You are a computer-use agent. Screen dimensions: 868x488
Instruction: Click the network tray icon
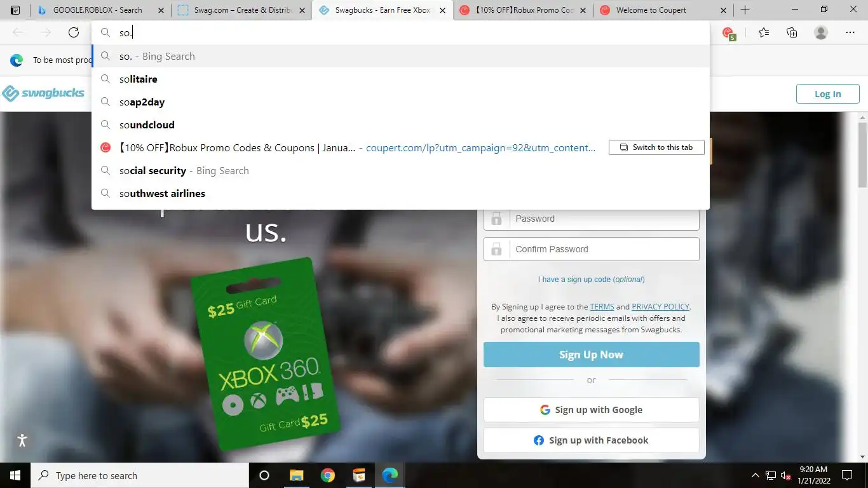coord(771,475)
